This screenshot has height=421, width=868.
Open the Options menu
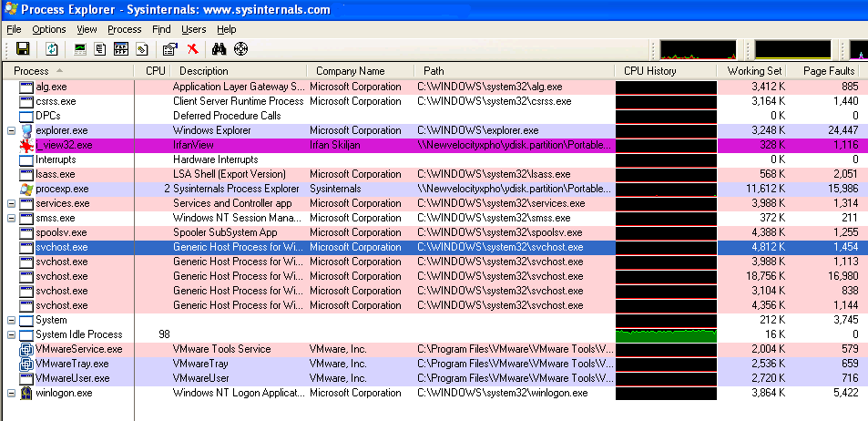(x=48, y=29)
